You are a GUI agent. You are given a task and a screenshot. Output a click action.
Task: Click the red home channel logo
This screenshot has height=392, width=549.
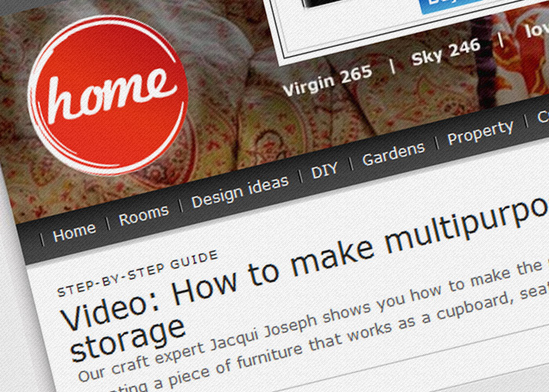108,95
